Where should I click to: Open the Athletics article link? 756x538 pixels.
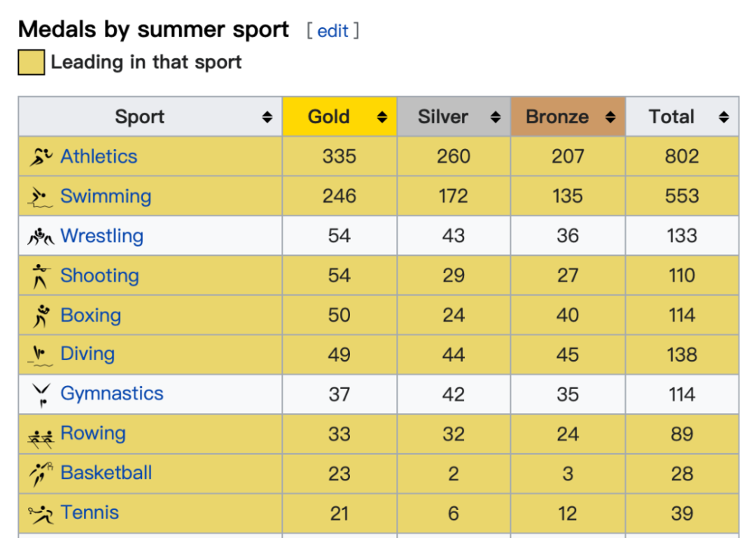[x=99, y=157]
